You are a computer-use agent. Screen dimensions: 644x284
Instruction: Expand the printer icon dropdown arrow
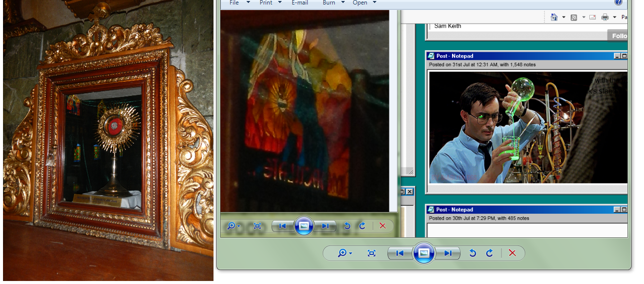(x=614, y=18)
